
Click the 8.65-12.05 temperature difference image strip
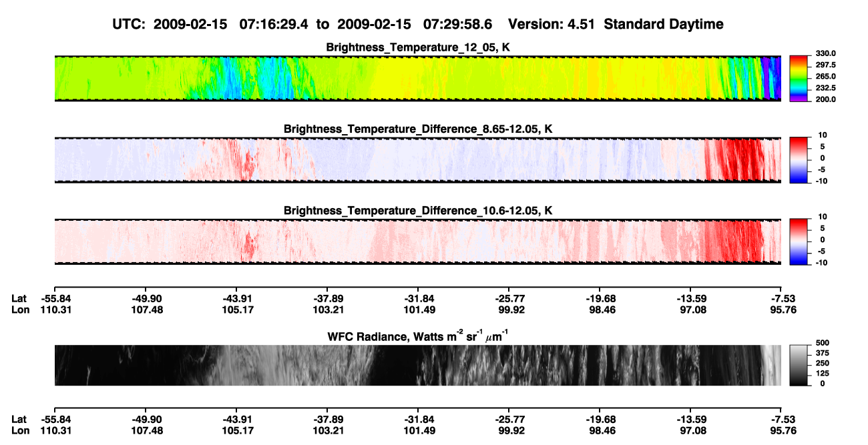click(x=417, y=160)
